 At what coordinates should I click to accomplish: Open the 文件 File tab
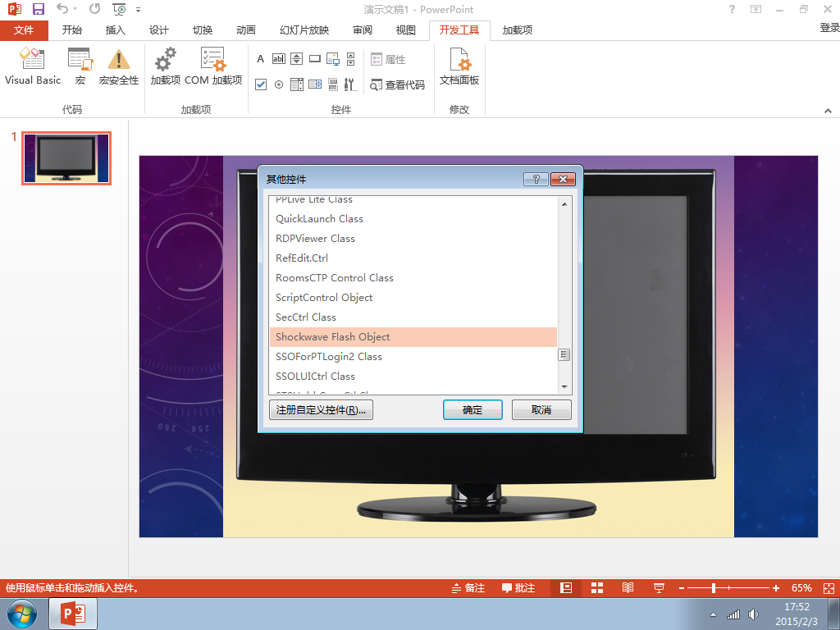coord(24,30)
